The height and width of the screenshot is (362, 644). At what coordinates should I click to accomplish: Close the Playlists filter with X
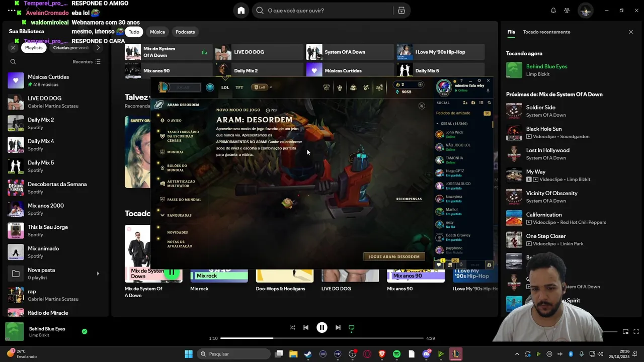pos(13,48)
